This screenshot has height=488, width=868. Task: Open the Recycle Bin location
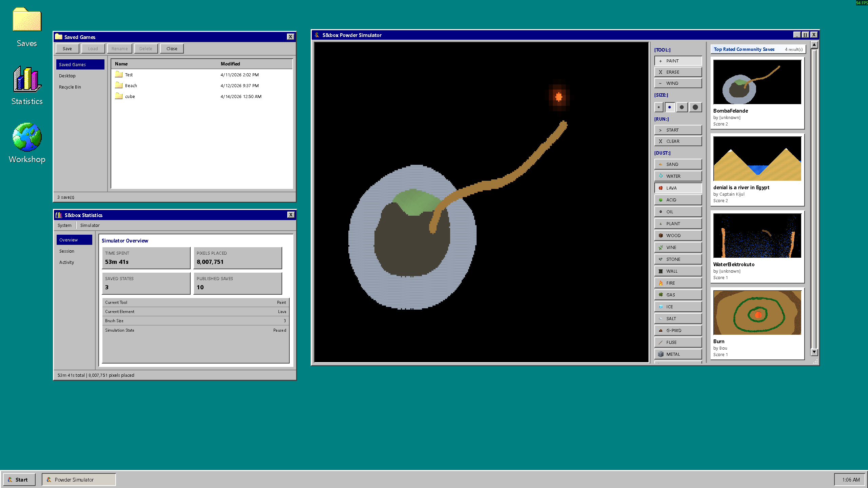(x=70, y=87)
